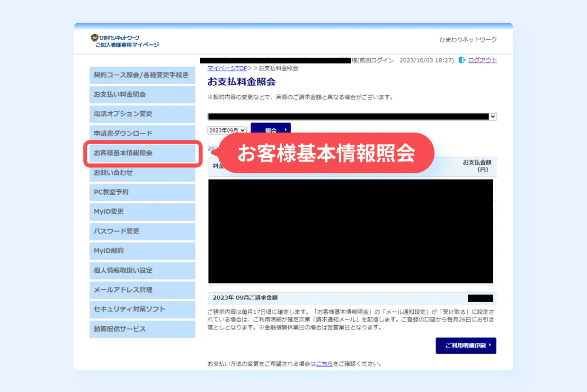Go to セキュリティ対策ソフト page

pos(142,309)
